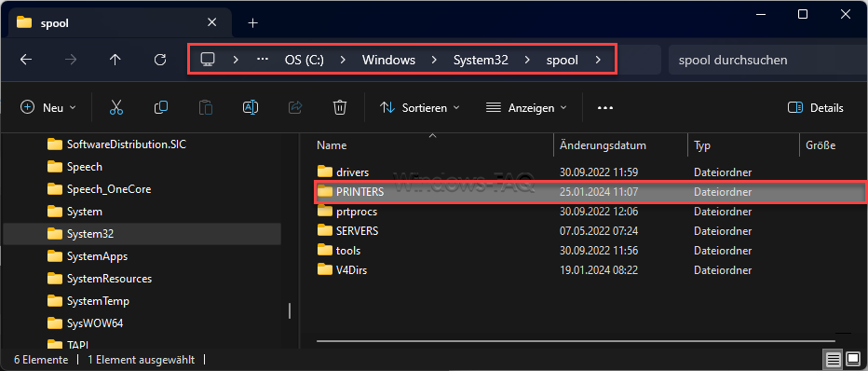Refresh the spool folder view

click(160, 60)
